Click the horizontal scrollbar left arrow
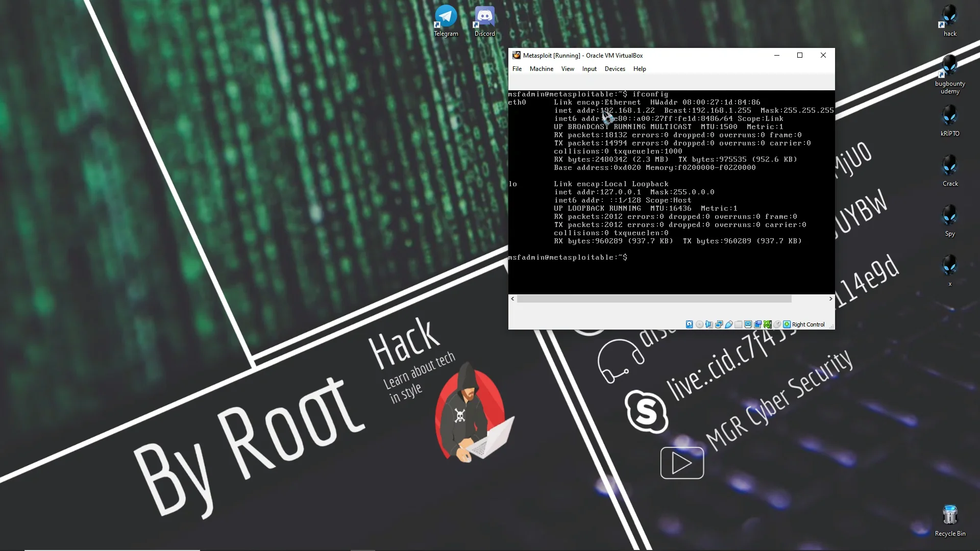This screenshot has width=980, height=551. tap(512, 299)
